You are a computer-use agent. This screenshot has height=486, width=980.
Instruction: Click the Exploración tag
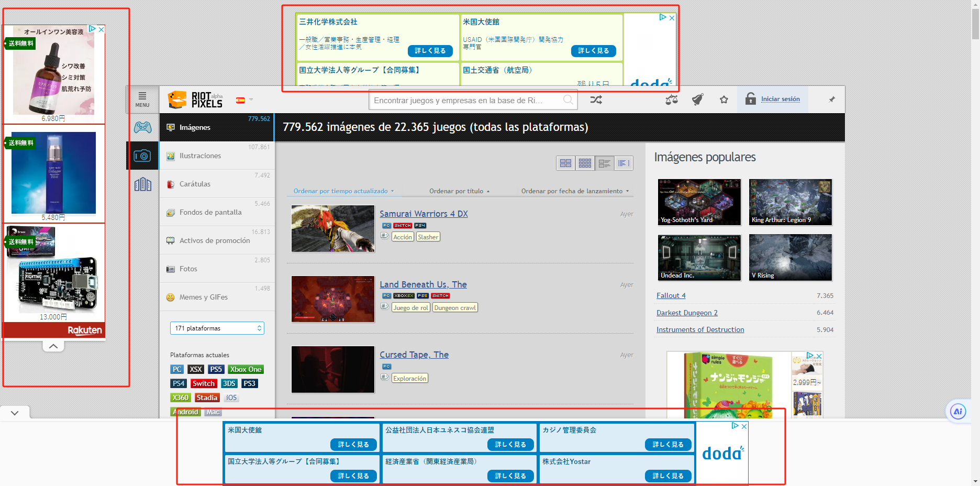click(x=409, y=379)
